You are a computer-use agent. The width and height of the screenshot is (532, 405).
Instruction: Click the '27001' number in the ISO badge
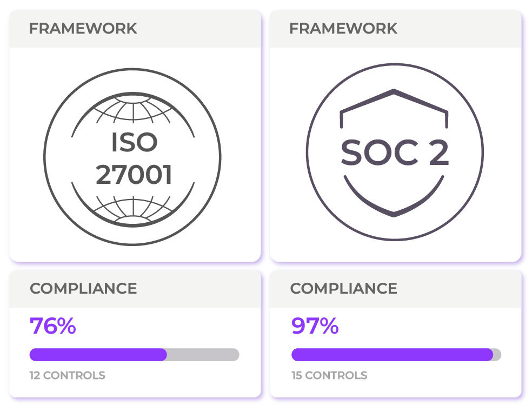click(134, 175)
